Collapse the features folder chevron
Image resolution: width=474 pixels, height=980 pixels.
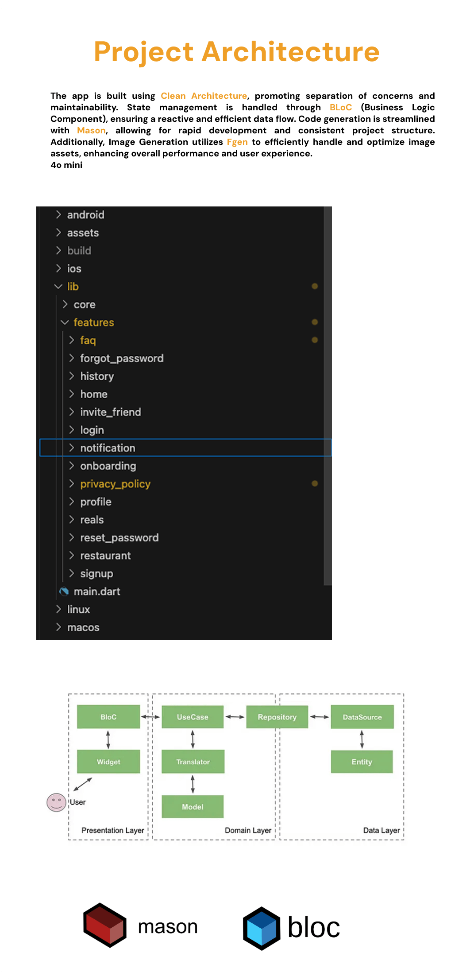pos(65,322)
